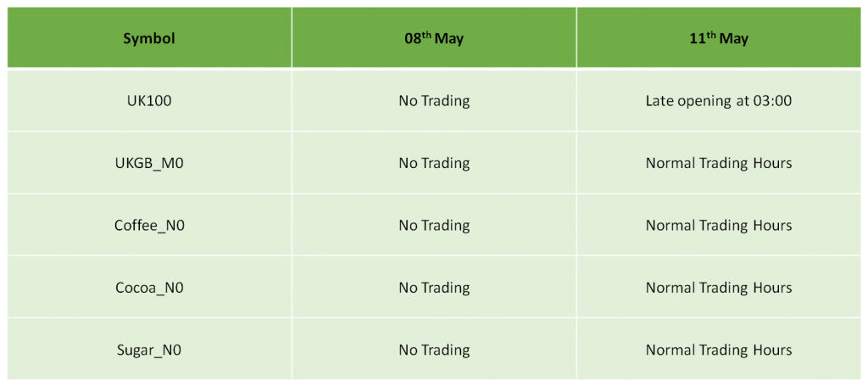
Task: Click the word May in 08th May header
Action: point(448,40)
